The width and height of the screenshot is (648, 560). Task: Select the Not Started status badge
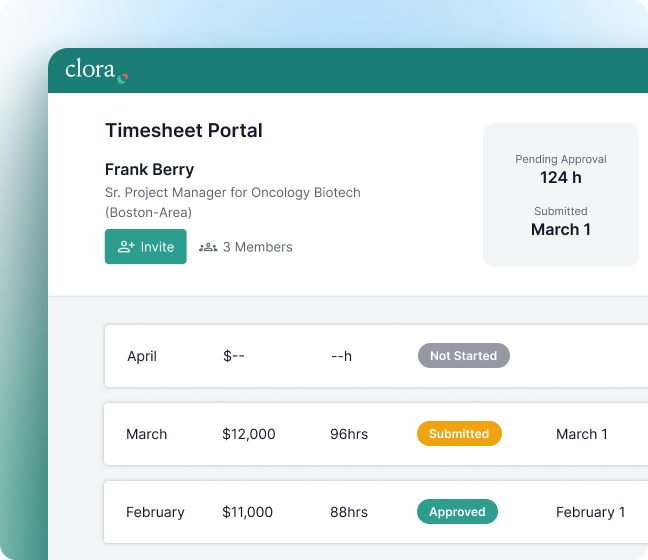[463, 356]
